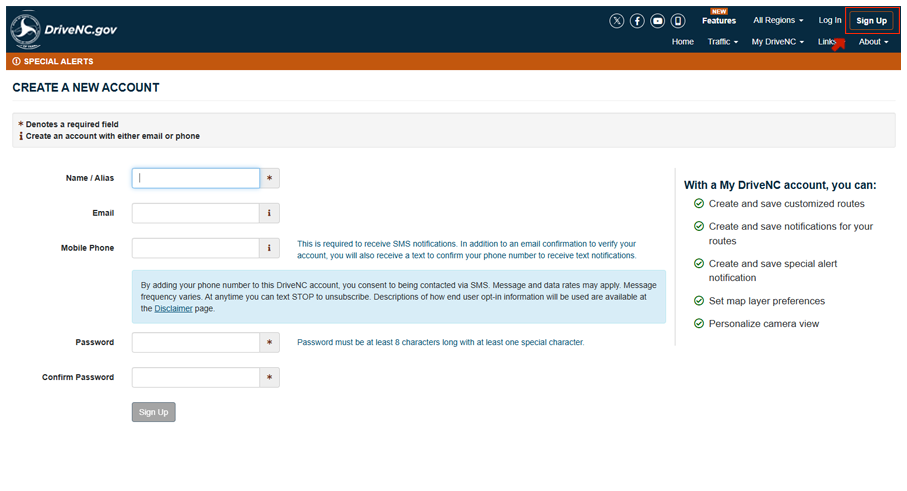Click required asterisk beside Name / Alias
The image size is (907, 491).
pyautogui.click(x=270, y=178)
